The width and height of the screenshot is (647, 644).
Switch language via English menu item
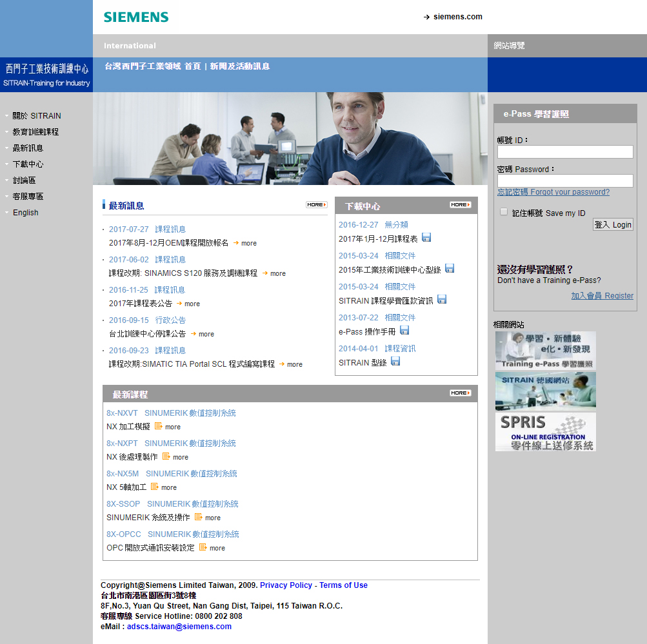click(x=25, y=213)
